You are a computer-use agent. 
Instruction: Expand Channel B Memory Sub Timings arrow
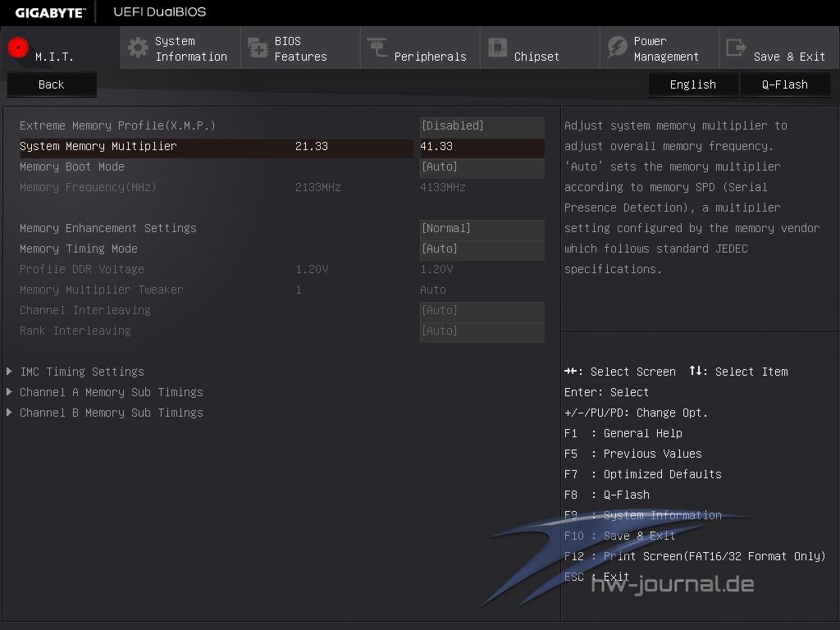click(9, 413)
